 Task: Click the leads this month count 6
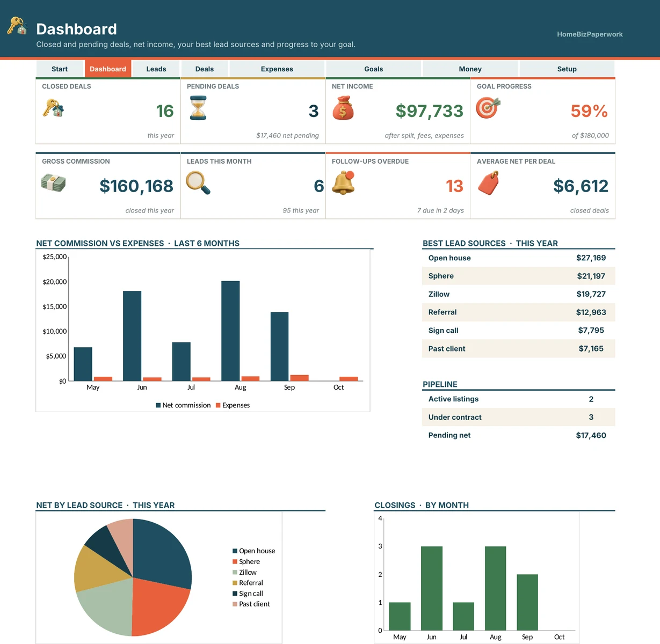(319, 186)
